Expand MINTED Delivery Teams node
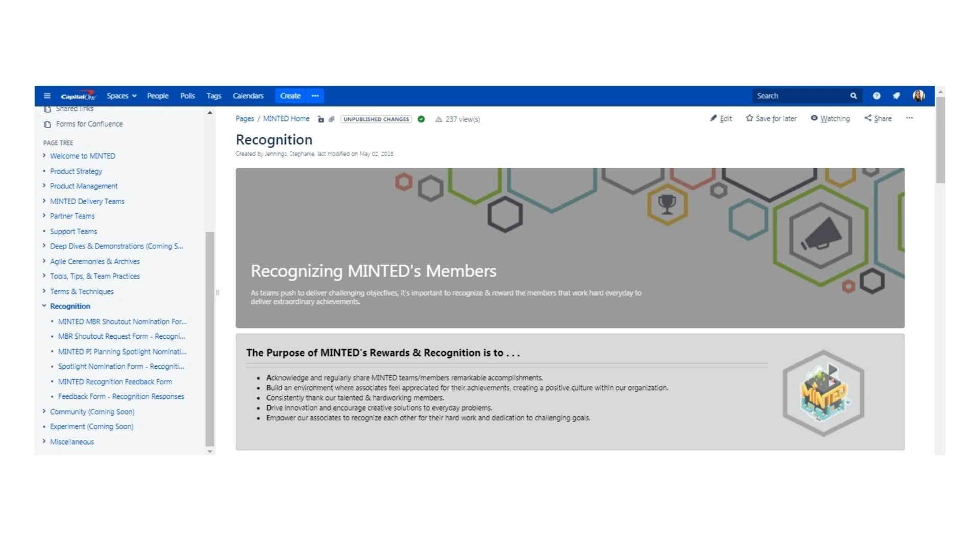 tap(44, 201)
